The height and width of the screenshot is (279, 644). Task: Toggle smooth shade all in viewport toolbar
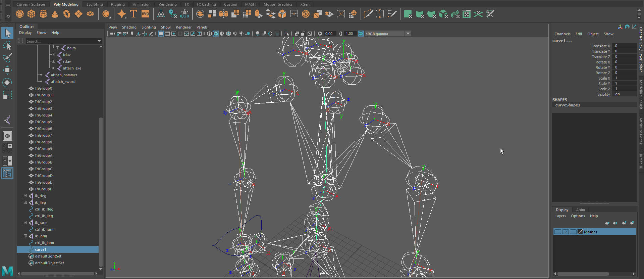tap(216, 34)
